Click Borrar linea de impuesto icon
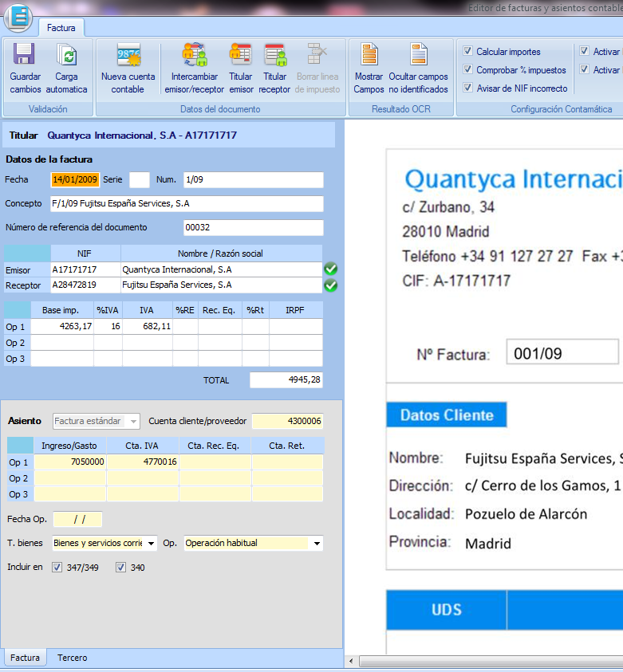The image size is (623, 672). click(x=317, y=55)
